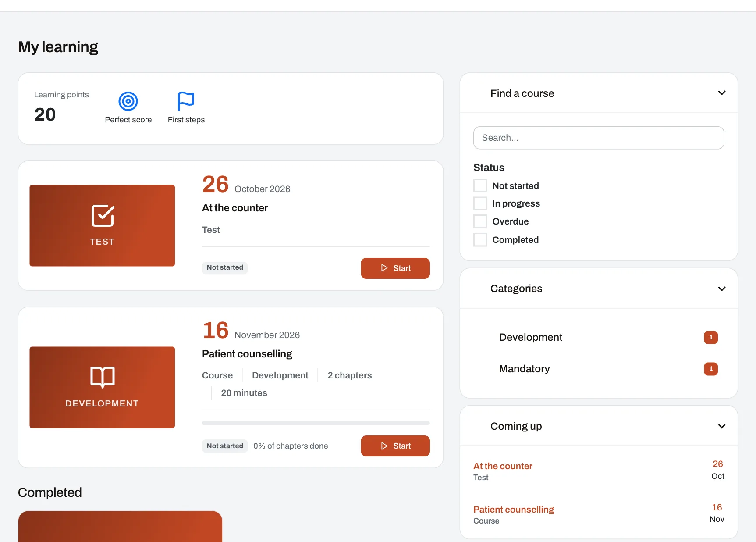This screenshot has height=542, width=756.
Task: Click the '16 Nov' date in Coming up
Action: pyautogui.click(x=717, y=513)
